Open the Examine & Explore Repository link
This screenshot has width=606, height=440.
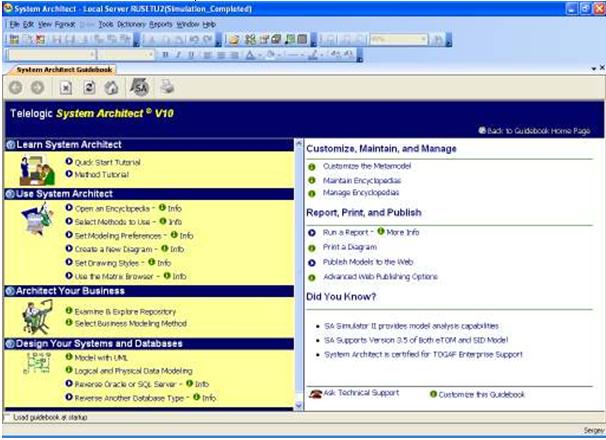[x=125, y=312]
